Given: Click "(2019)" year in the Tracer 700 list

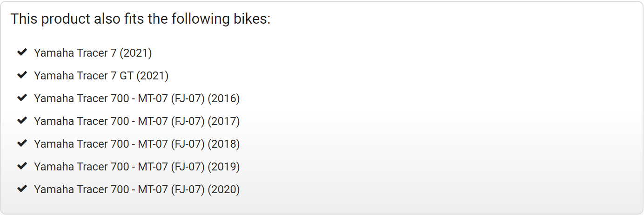Looking at the screenshot, I should pyautogui.click(x=224, y=167).
